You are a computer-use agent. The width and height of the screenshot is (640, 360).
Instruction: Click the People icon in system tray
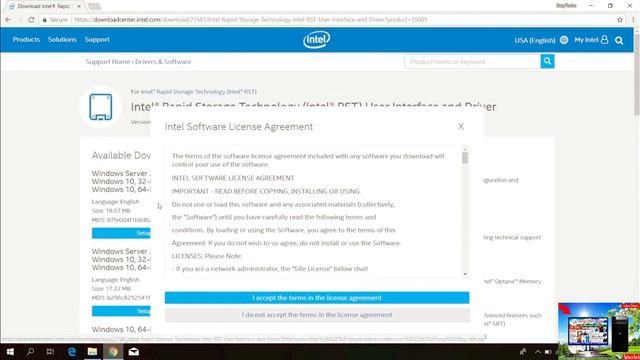523,351
